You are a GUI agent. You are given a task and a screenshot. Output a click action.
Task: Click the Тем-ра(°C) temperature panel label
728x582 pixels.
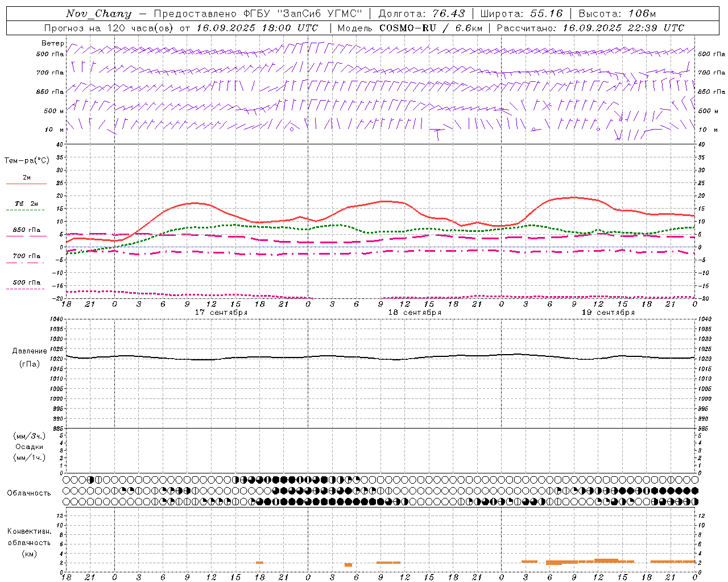27,161
